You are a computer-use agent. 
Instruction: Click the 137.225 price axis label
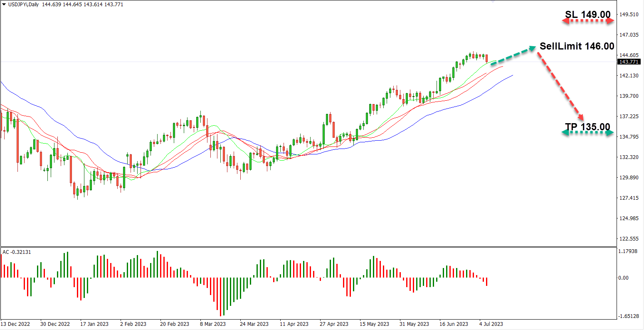coord(629,116)
